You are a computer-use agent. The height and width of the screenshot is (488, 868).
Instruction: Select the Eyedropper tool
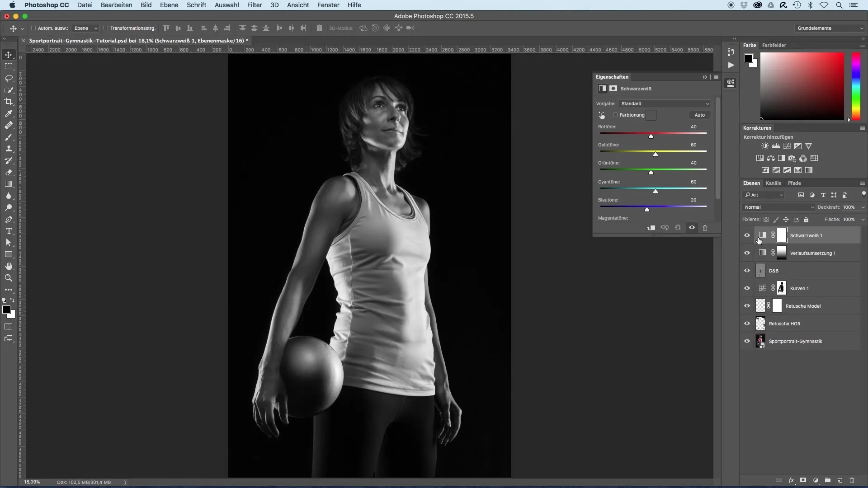(x=9, y=113)
